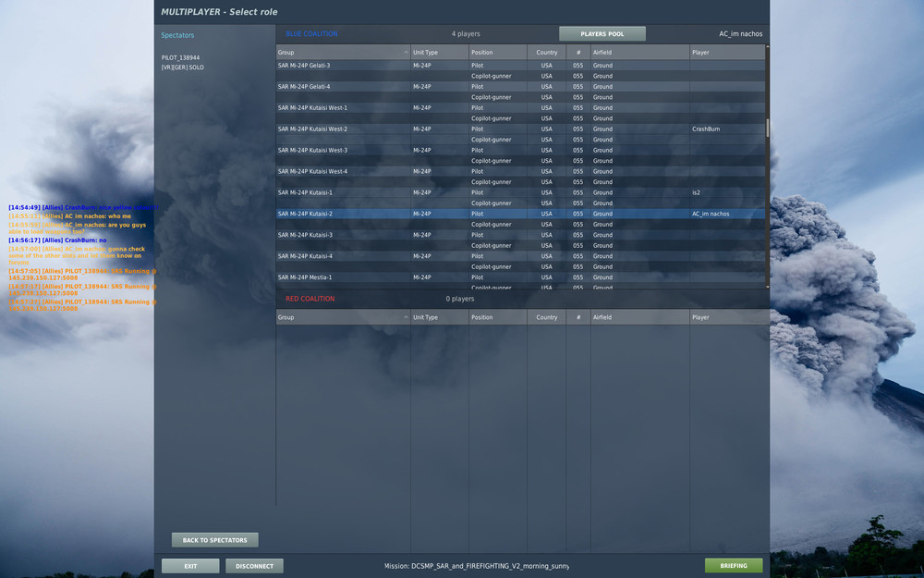Open the mission Briefing
This screenshot has height=578, width=924.
[734, 566]
